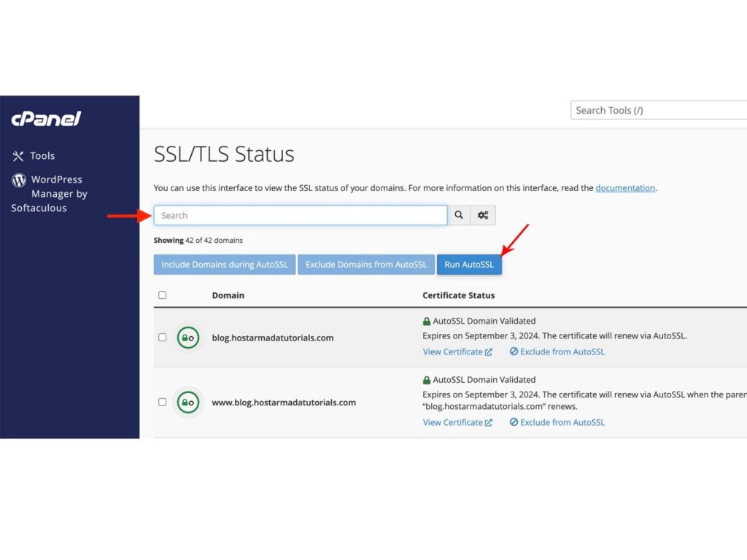
Task: Check the blog.hostarmadatutorials.com row checkbox
Action: pyautogui.click(x=163, y=337)
